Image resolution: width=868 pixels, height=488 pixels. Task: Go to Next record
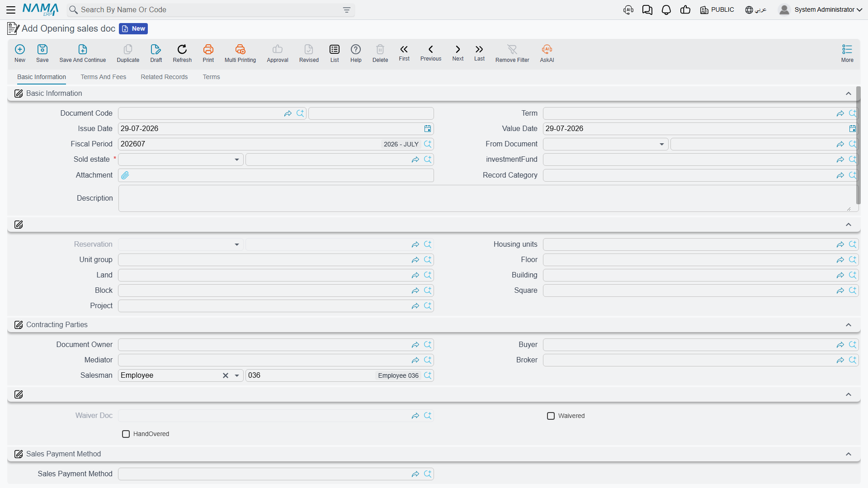458,52
